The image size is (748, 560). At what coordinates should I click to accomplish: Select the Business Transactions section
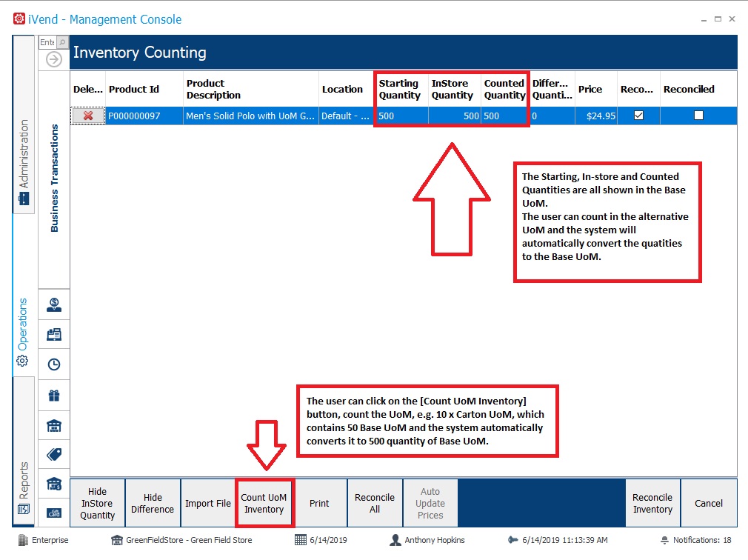(x=54, y=179)
